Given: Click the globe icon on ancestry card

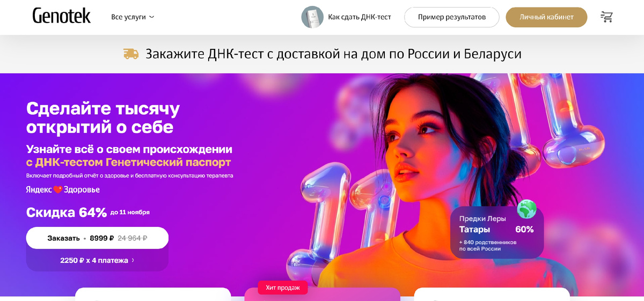Looking at the screenshot, I should pos(526,209).
